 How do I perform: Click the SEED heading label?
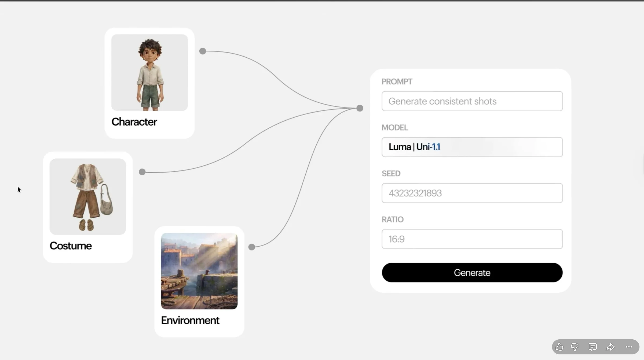click(x=391, y=173)
